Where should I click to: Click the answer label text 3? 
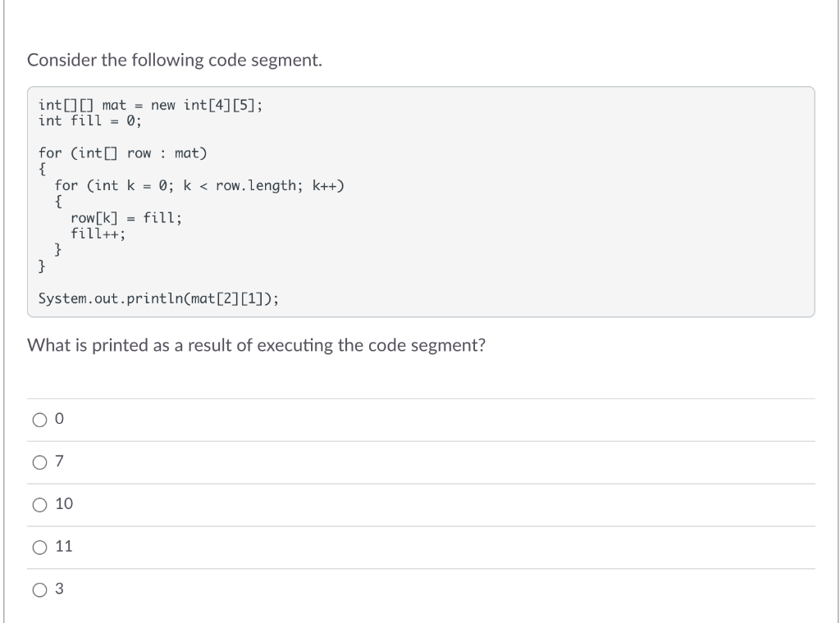pyautogui.click(x=59, y=589)
